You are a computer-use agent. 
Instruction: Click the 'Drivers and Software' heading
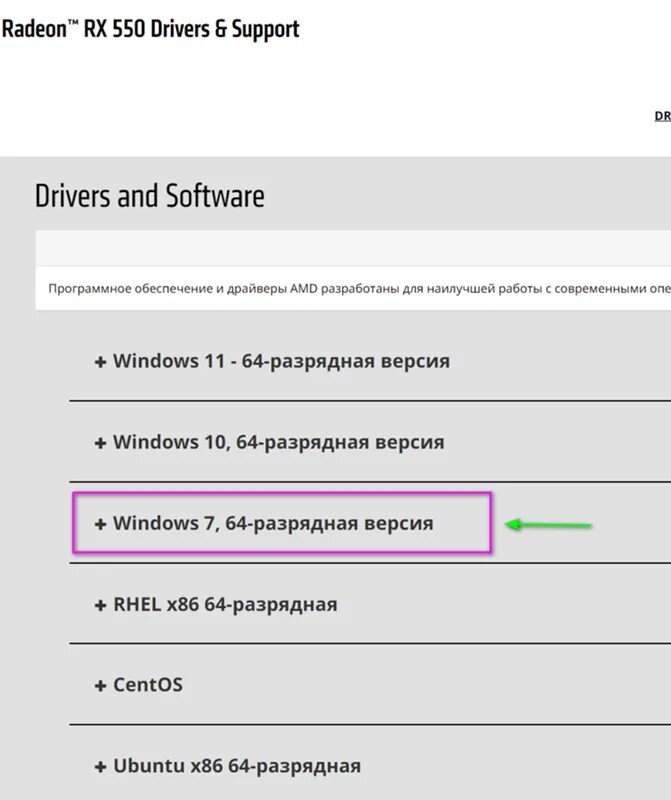150,196
